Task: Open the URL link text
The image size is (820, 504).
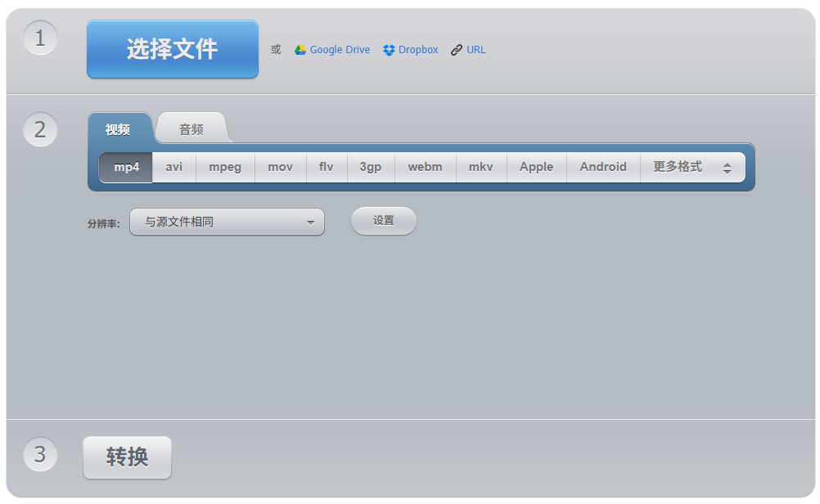Action: [476, 50]
